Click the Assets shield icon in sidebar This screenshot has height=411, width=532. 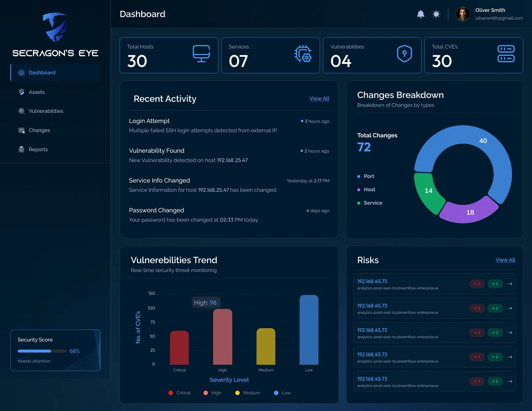pos(22,92)
